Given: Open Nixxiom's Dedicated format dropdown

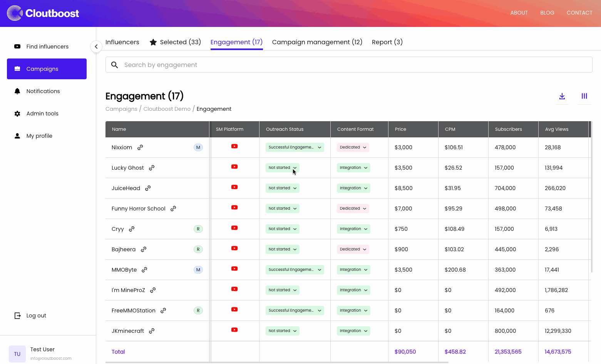Looking at the screenshot, I should pyautogui.click(x=353, y=147).
